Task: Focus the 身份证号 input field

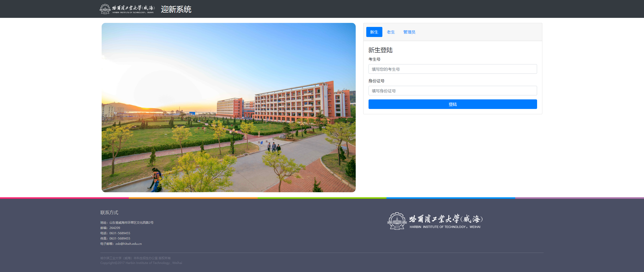Action: click(452, 91)
